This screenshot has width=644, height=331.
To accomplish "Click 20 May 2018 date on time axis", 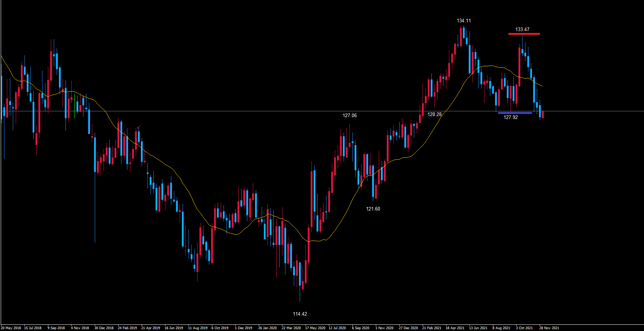I will click(11, 328).
